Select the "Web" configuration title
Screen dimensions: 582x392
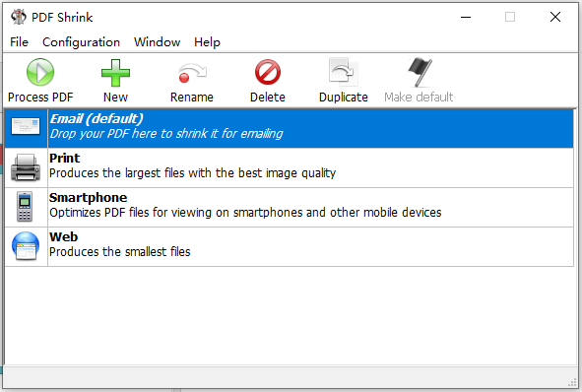63,236
